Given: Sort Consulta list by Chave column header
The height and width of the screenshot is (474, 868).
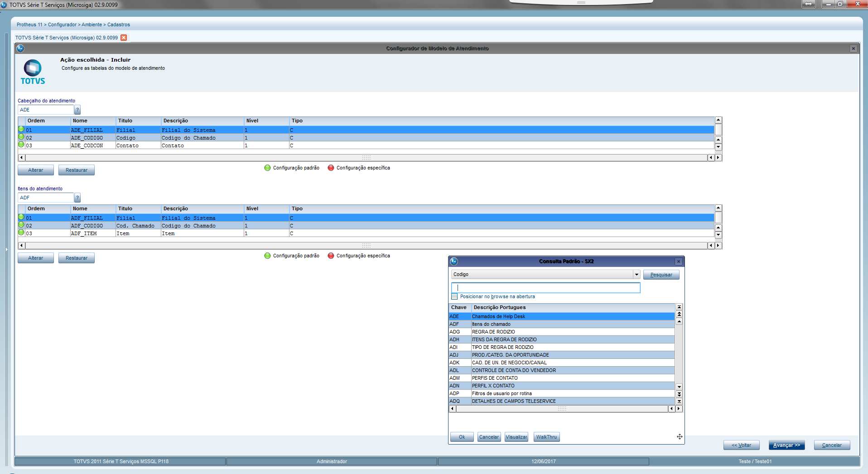Looking at the screenshot, I should pos(459,307).
